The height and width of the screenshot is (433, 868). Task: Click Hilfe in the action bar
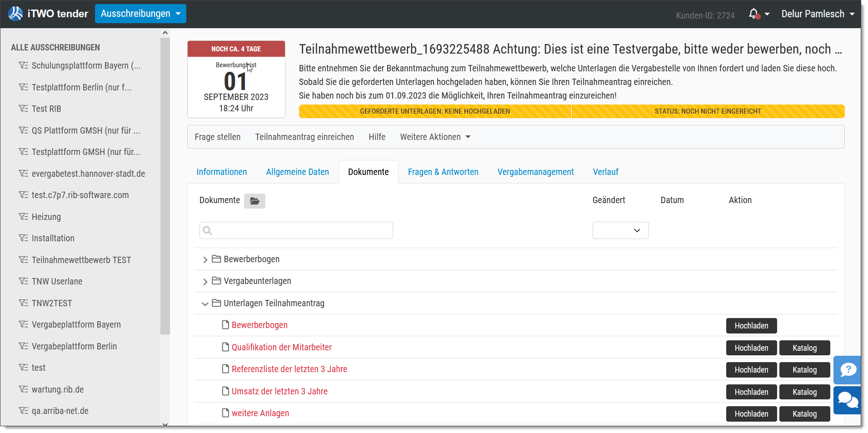tap(377, 137)
